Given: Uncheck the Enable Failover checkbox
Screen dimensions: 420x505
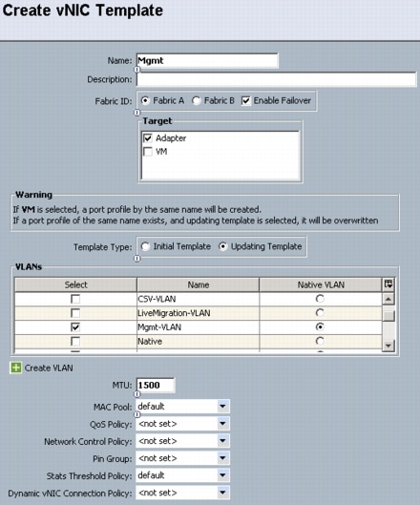Looking at the screenshot, I should (x=245, y=101).
